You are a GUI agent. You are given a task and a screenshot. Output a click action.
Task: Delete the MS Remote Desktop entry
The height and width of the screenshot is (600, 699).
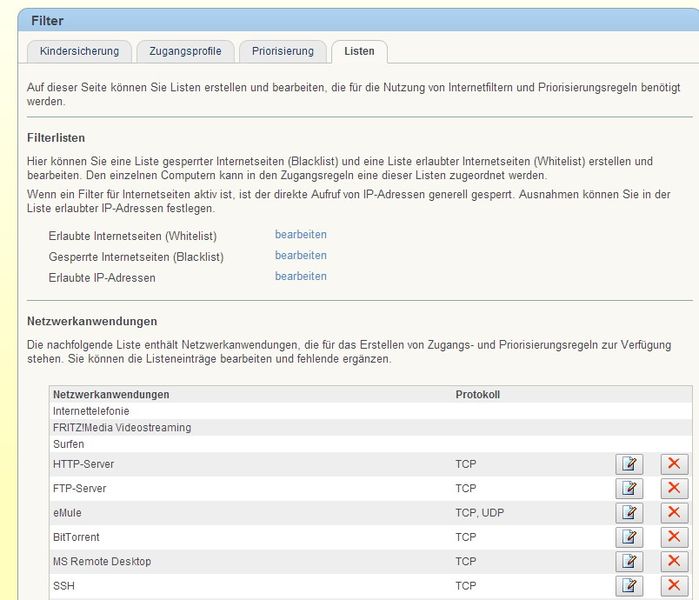point(674,562)
